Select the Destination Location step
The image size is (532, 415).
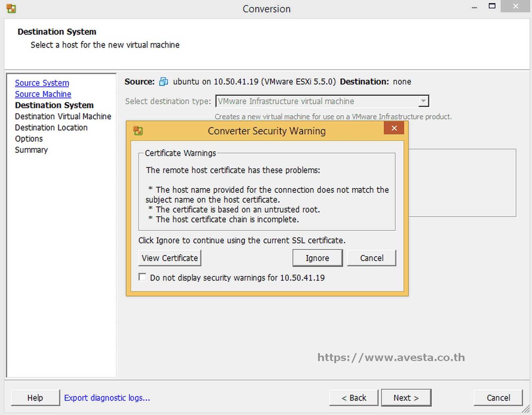coord(51,127)
